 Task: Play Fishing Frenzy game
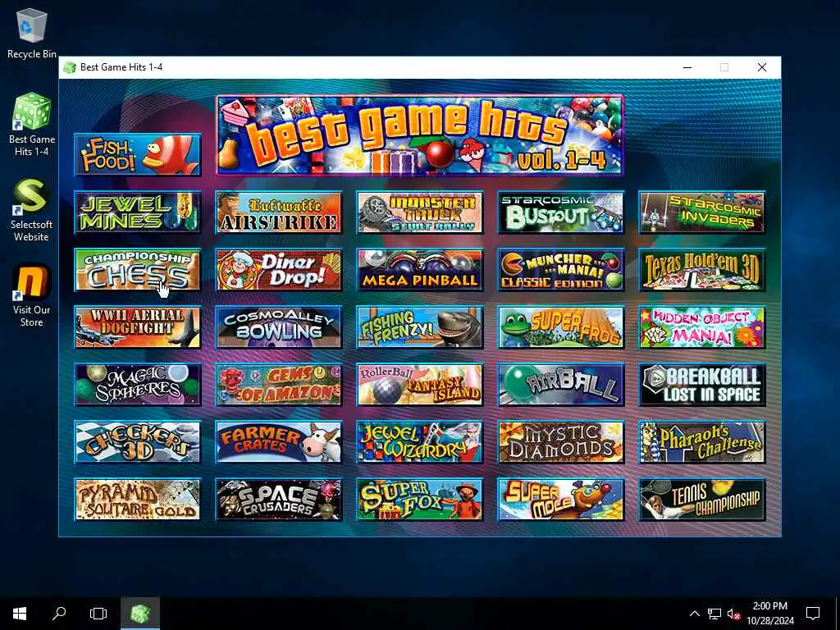coord(420,327)
